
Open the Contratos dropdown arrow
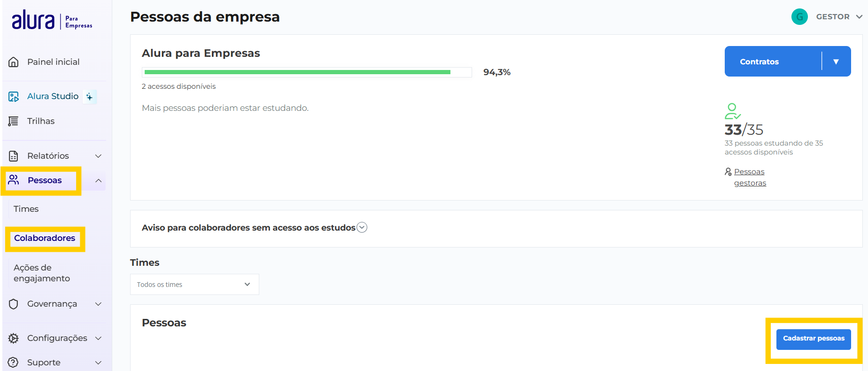click(x=836, y=62)
